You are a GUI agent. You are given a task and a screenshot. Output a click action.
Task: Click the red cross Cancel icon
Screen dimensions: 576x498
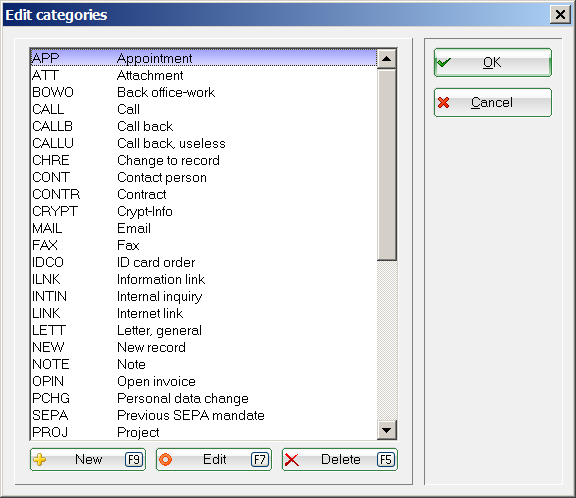pos(443,102)
